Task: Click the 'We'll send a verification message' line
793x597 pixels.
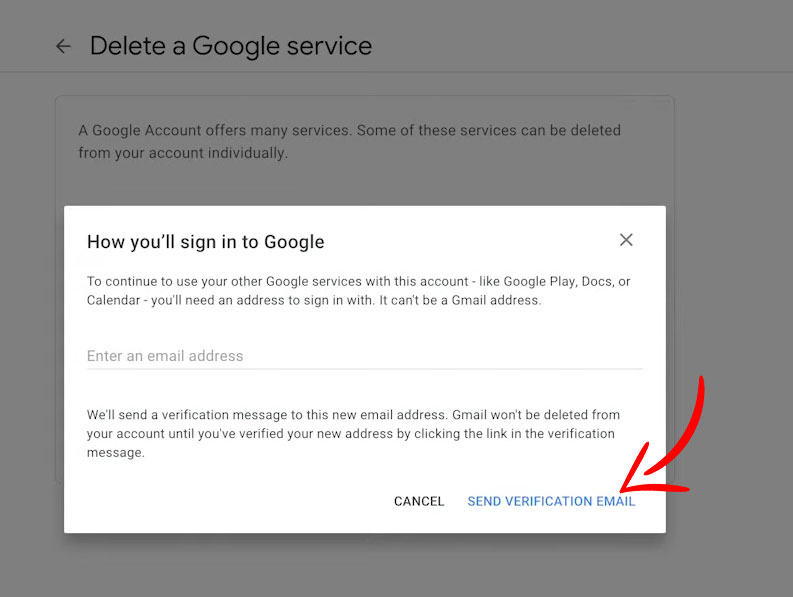Action: [x=353, y=414]
